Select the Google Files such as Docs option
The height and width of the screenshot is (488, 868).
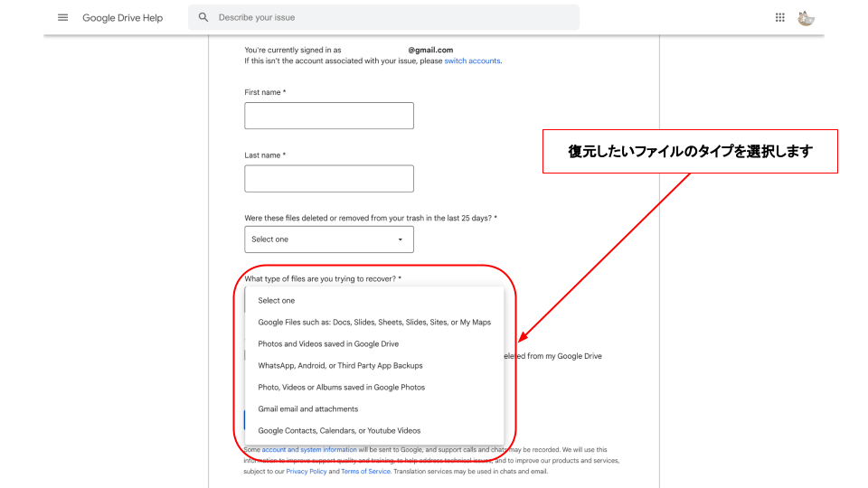point(374,323)
